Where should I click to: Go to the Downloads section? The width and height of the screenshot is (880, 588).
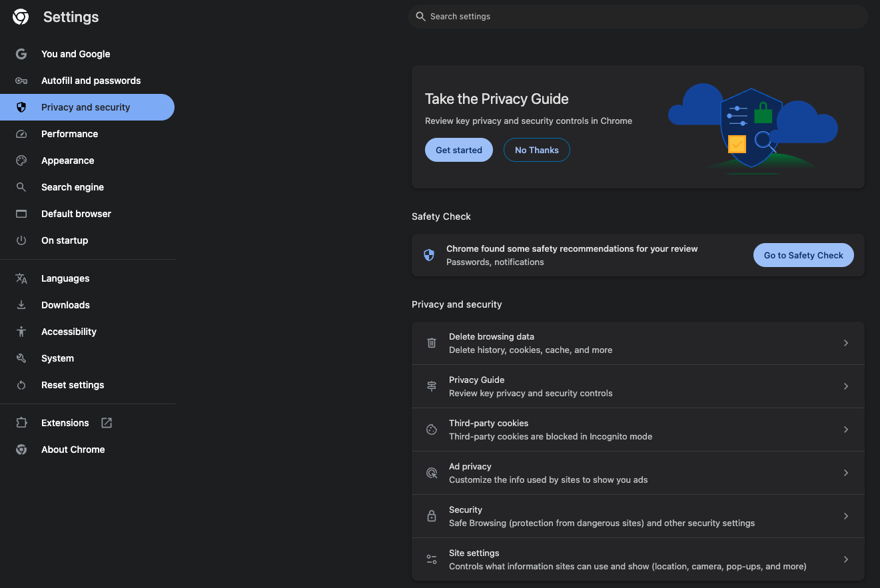87,305
